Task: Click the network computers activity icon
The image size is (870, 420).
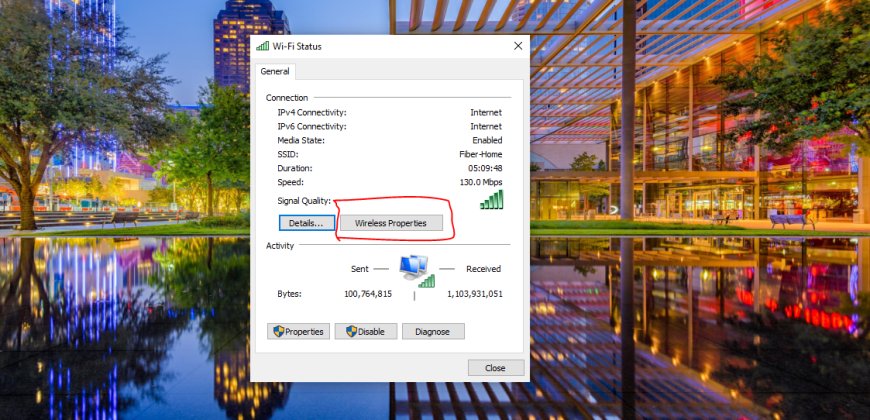Action: pyautogui.click(x=416, y=271)
